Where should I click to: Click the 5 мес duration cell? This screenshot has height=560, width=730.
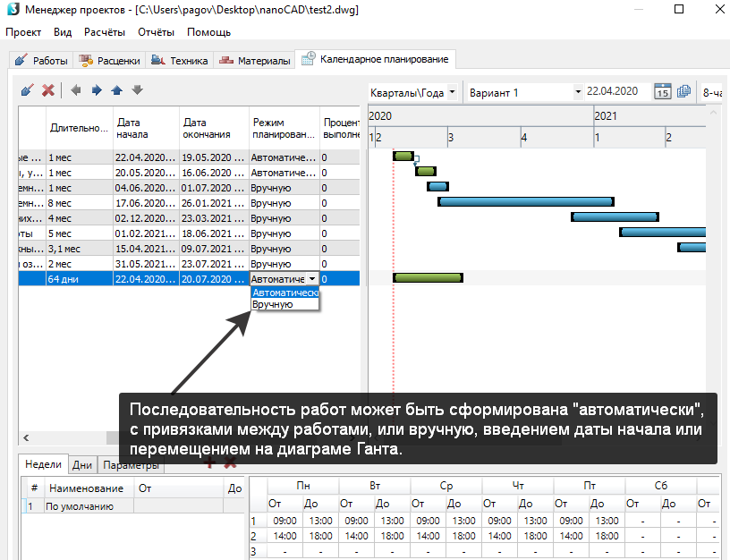(x=79, y=233)
